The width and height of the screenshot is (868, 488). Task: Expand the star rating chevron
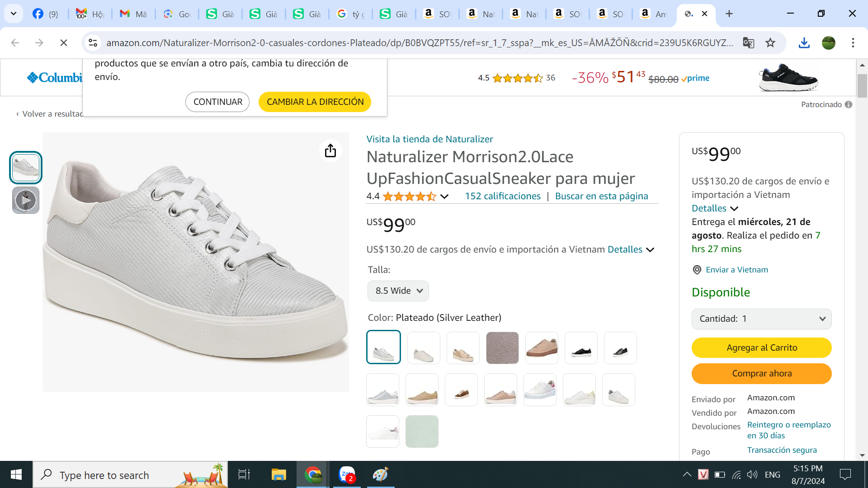tap(444, 197)
